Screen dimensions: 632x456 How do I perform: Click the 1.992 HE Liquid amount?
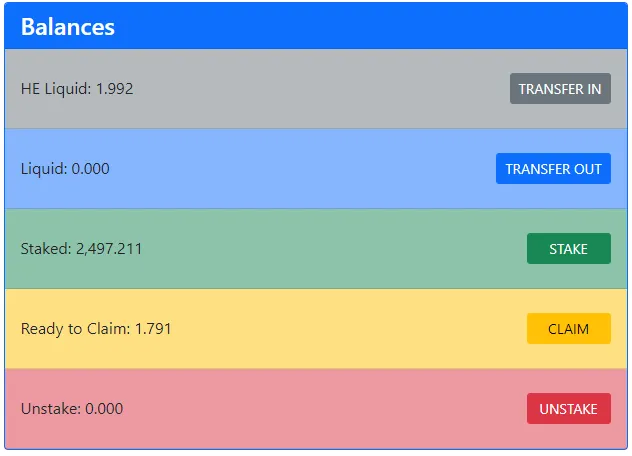[x=114, y=89]
